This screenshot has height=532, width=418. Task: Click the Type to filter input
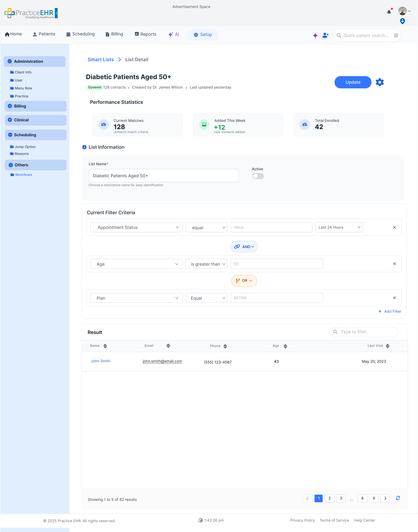point(363,332)
